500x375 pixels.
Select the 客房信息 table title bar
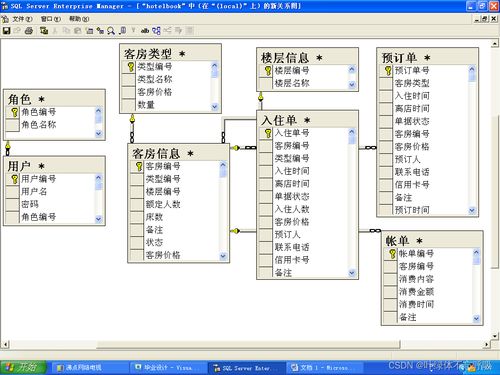[x=179, y=153]
